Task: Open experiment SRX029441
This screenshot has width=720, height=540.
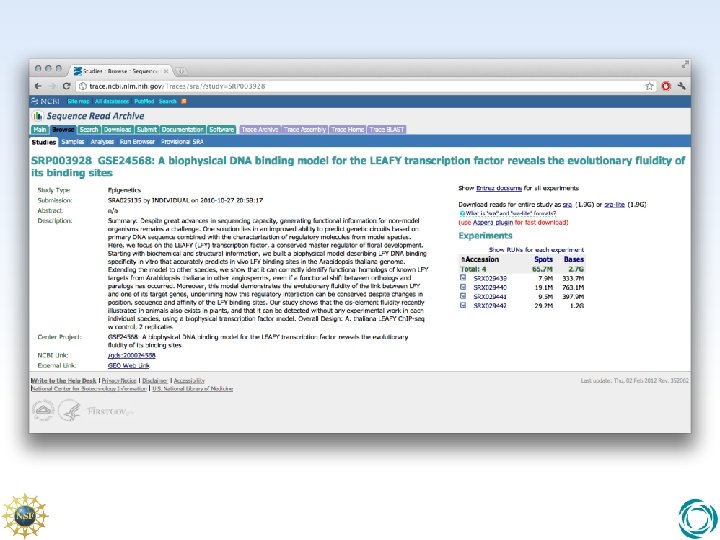Action: 490,297
